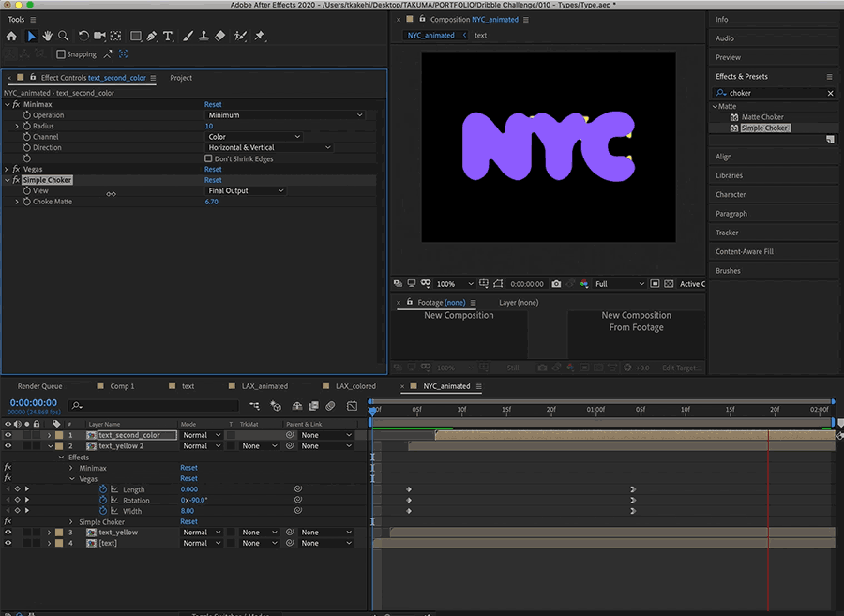Switch to the LAX_colored timeline tab

click(355, 386)
